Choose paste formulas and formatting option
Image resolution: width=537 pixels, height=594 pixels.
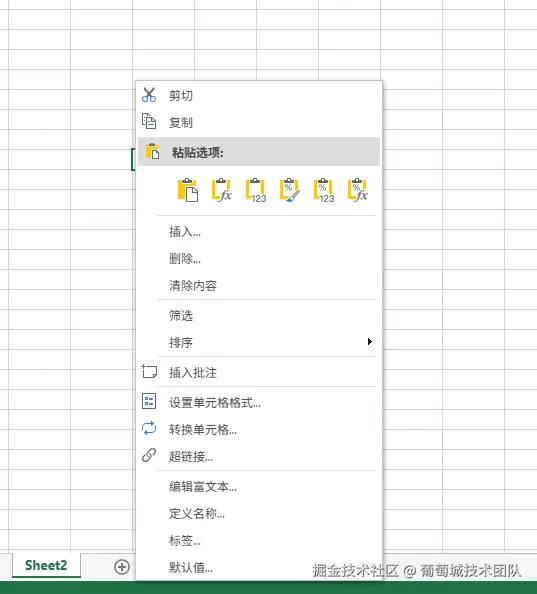pos(358,190)
